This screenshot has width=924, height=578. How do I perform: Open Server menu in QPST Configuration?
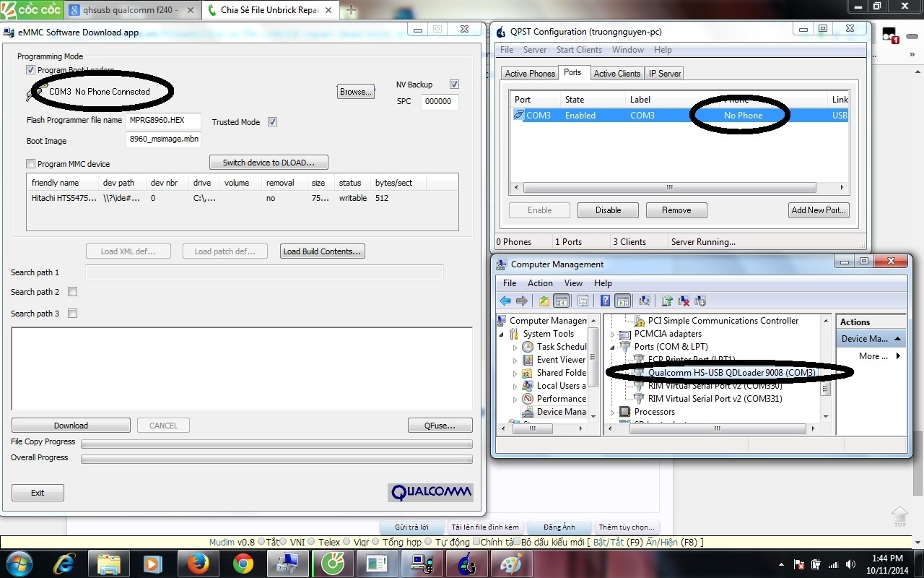pos(535,50)
